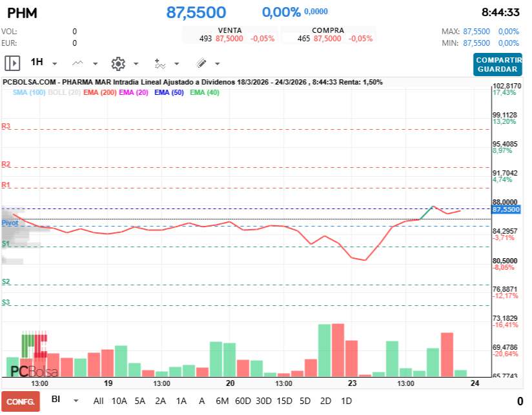This screenshot has height=415, width=532.
Task: Select the All time range
Action: tap(98, 401)
